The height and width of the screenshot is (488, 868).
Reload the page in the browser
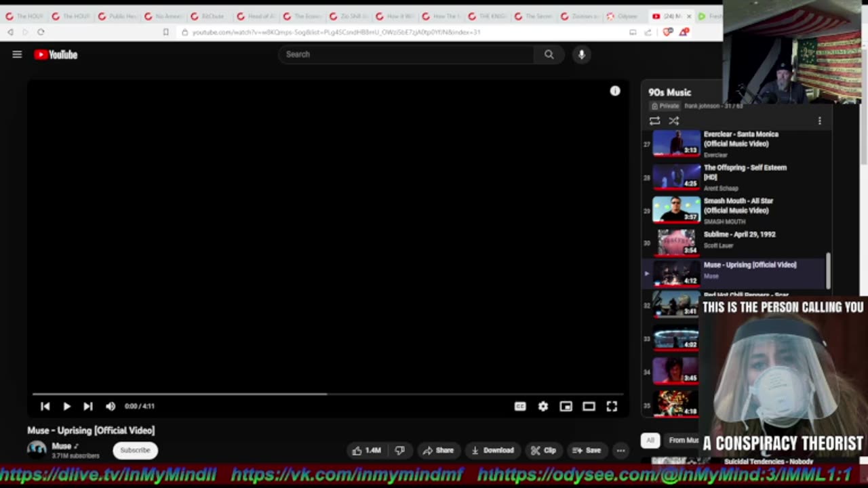41,32
